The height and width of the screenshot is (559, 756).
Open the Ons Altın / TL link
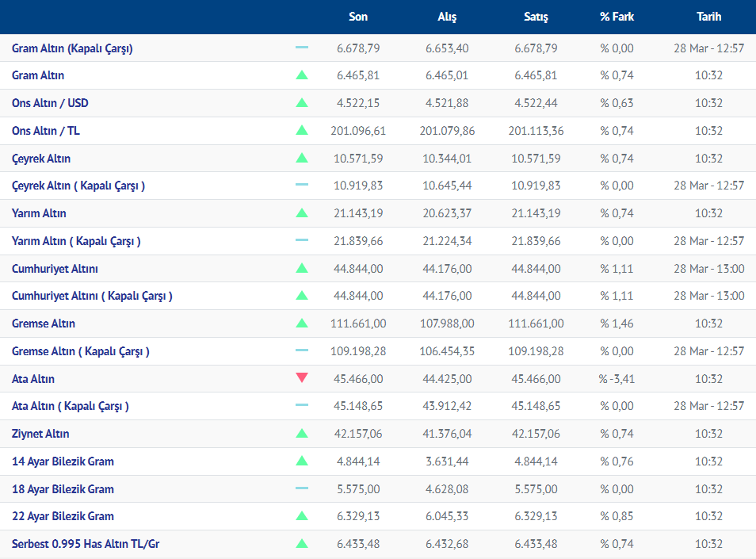(x=46, y=131)
